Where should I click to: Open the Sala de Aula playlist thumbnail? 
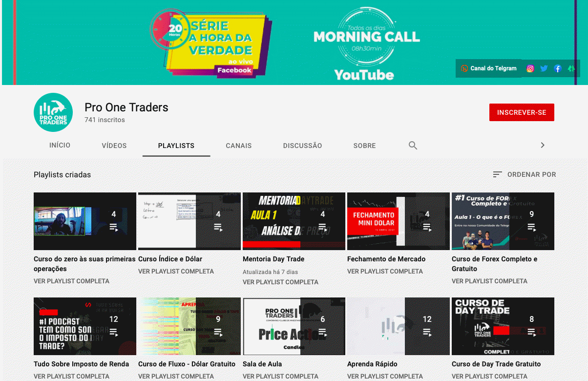pos(294,326)
